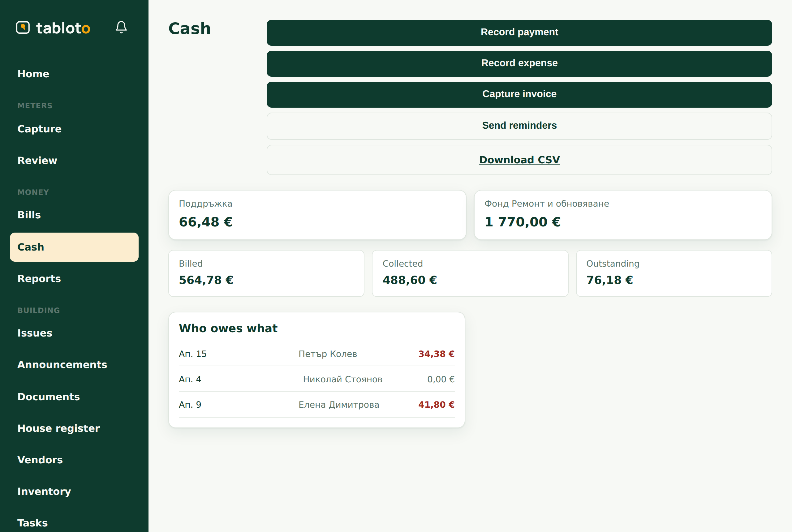Click Send reminders

coord(519,126)
